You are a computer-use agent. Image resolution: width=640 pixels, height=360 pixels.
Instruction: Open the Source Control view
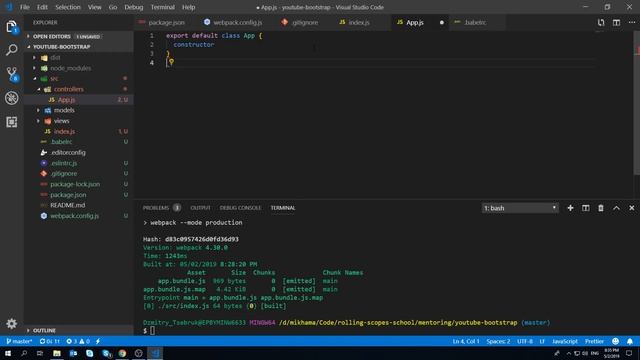click(11, 74)
